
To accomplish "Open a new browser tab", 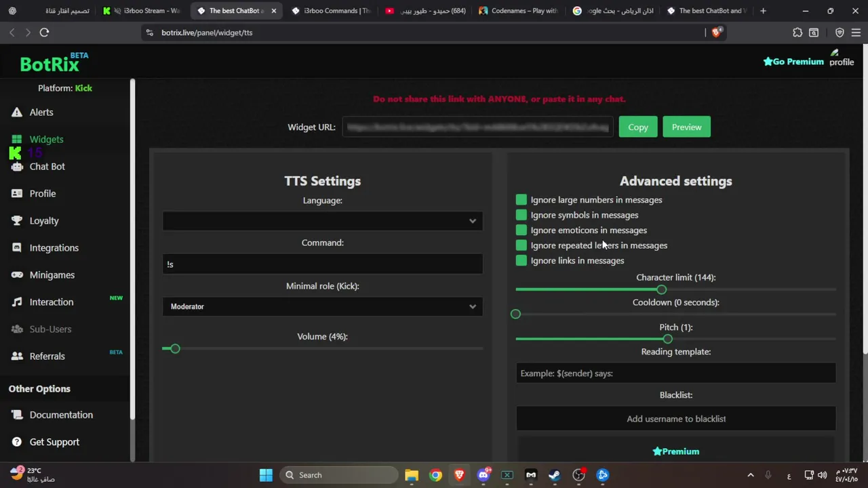I will pyautogui.click(x=763, y=11).
